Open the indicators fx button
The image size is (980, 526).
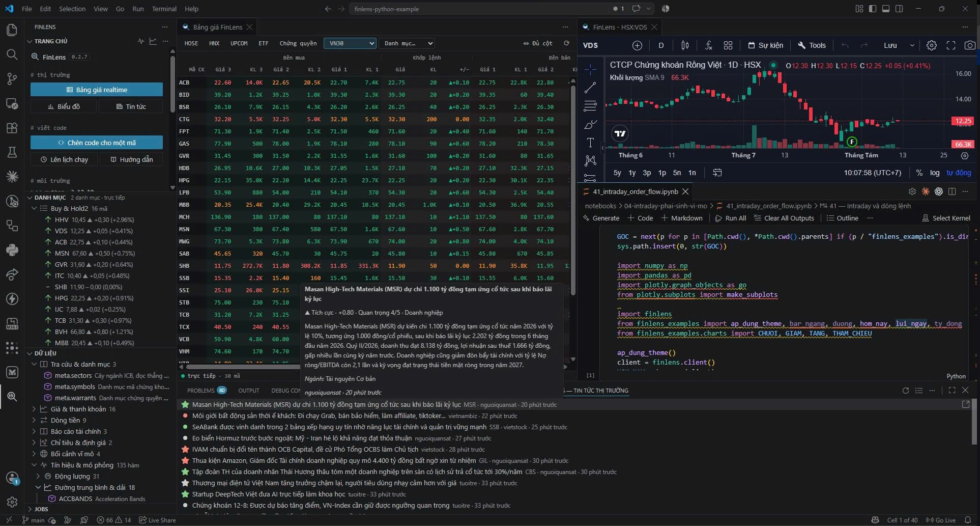click(708, 45)
